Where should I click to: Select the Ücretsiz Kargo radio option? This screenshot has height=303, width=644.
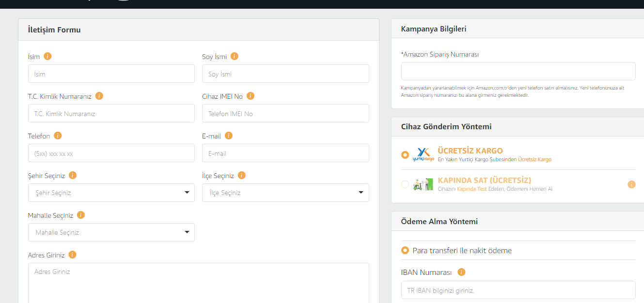[x=405, y=155]
